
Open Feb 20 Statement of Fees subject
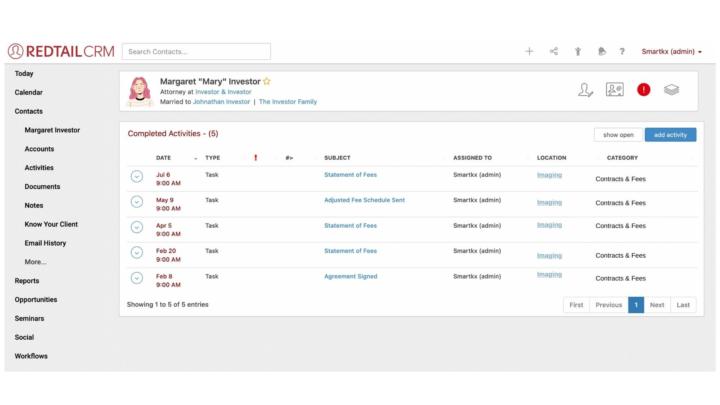click(350, 251)
